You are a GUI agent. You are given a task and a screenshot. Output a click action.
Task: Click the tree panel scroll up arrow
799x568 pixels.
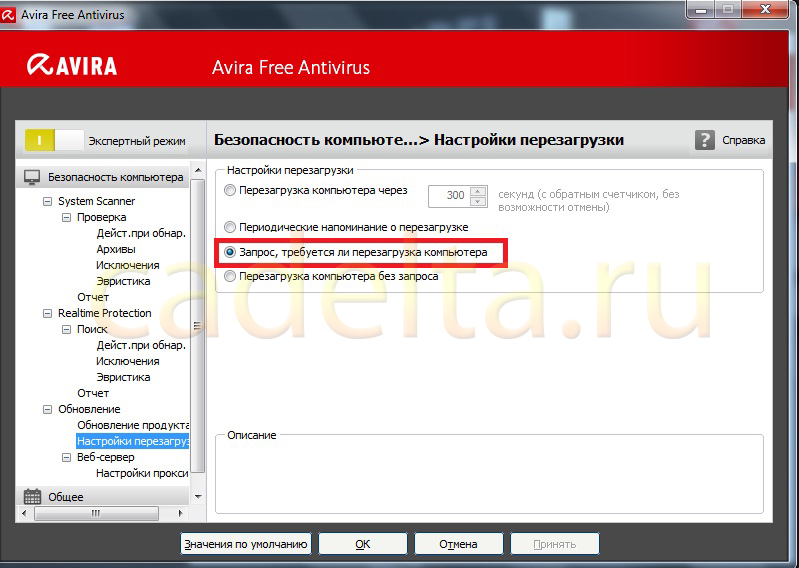198,170
